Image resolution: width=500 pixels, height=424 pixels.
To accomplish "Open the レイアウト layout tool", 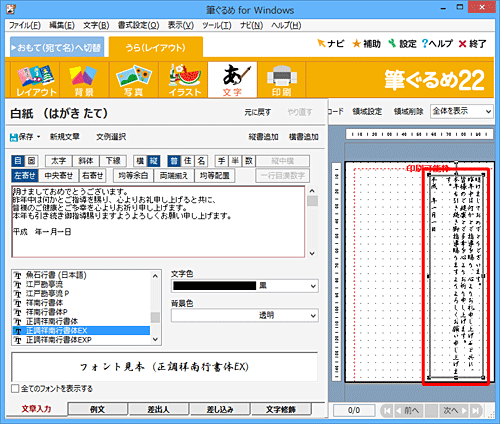I will 36,80.
